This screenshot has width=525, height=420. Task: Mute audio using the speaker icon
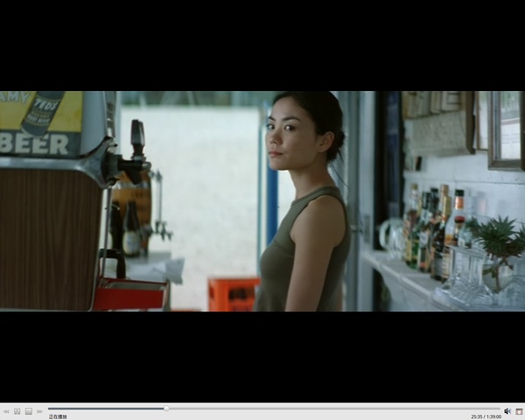tap(507, 410)
